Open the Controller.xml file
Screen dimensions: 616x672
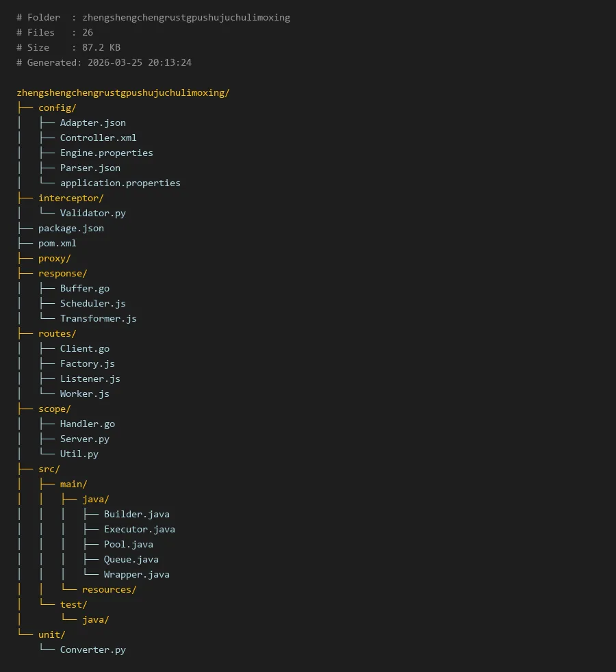click(98, 138)
